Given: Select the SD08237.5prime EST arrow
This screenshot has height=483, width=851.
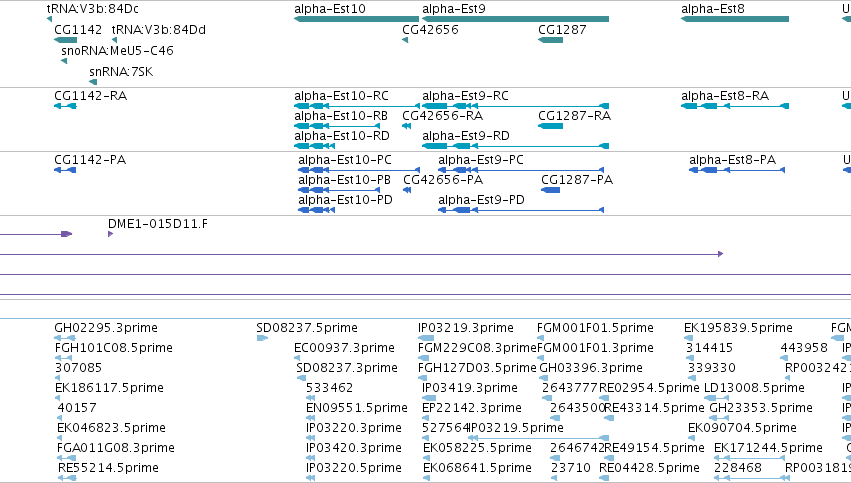Looking at the screenshot, I should pyautogui.click(x=262, y=338).
